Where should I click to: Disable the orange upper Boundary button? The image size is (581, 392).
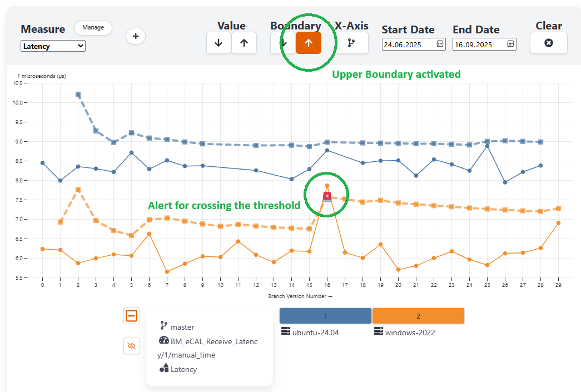(309, 43)
